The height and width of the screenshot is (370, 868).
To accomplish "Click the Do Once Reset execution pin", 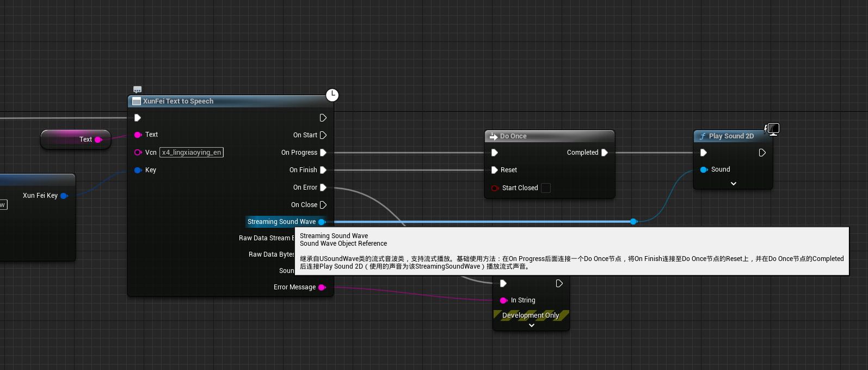I will (495, 170).
